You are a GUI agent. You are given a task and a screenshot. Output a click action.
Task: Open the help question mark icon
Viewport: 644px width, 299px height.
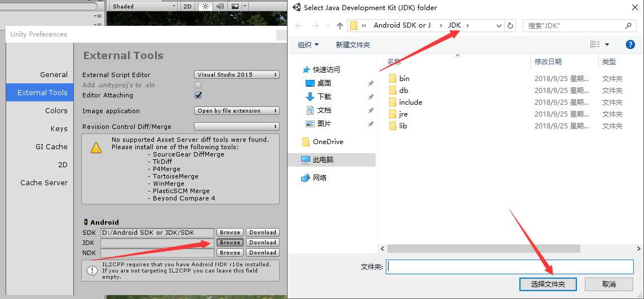coord(630,44)
